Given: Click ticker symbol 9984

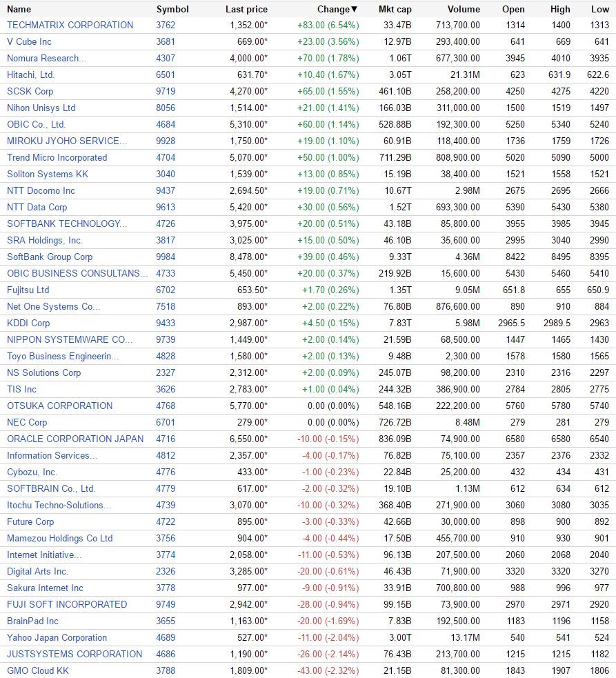Looking at the screenshot, I should click(166, 257).
